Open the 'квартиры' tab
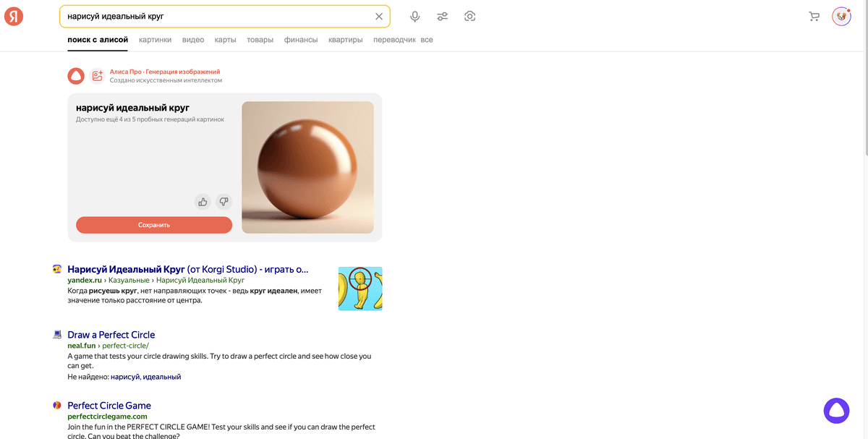Screen dimensions: 868x439 346,40
